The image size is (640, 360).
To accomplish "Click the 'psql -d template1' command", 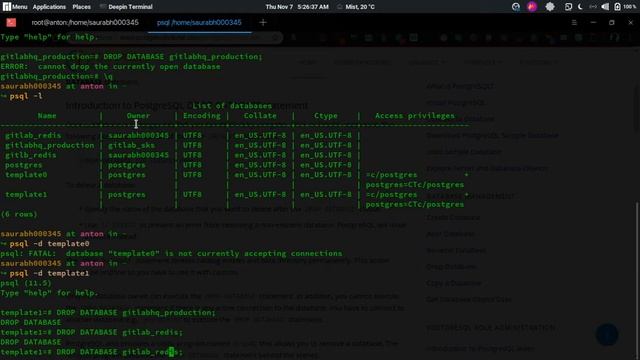I will (49, 273).
